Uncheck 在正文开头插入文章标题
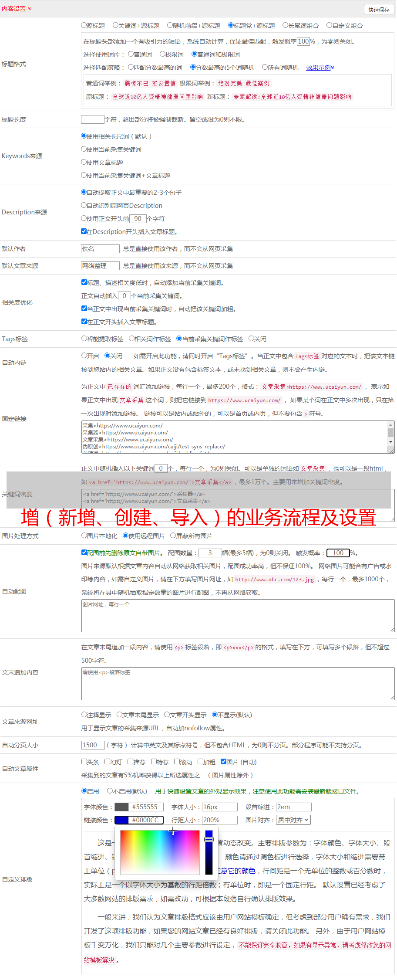The width and height of the screenshot is (397, 980). [84, 322]
